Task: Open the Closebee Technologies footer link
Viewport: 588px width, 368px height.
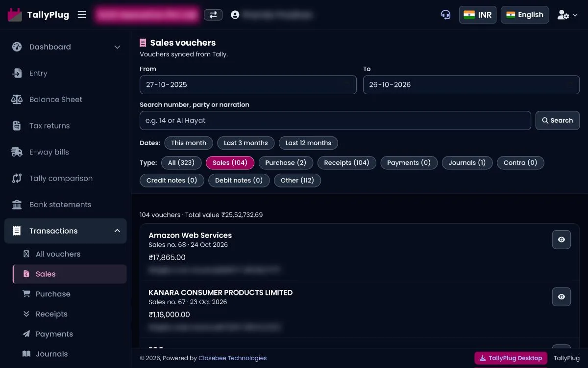Action: click(233, 358)
